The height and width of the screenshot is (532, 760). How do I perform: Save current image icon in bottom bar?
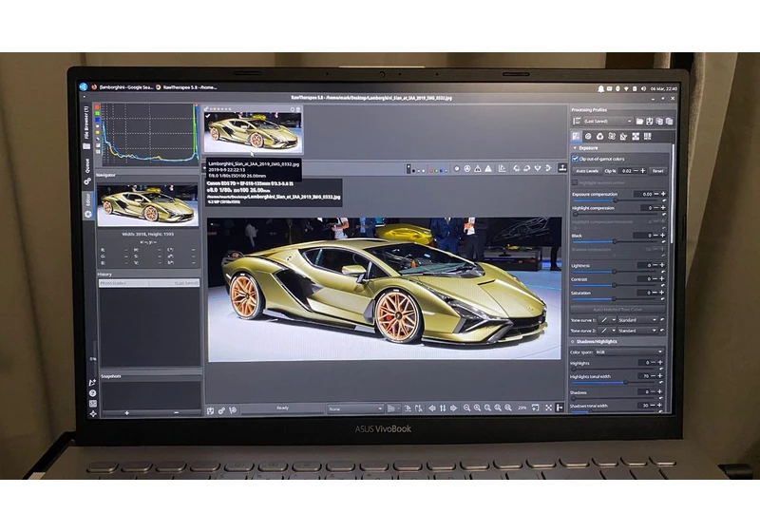210,410
